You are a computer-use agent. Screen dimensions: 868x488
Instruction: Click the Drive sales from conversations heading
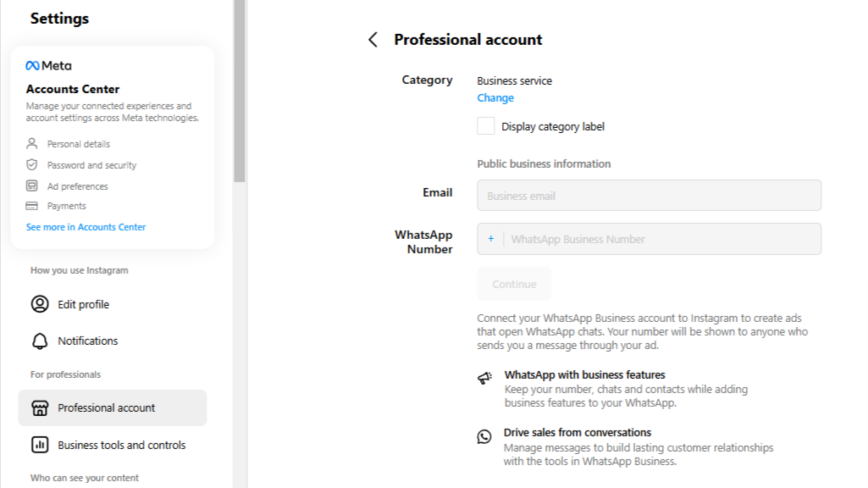click(578, 433)
